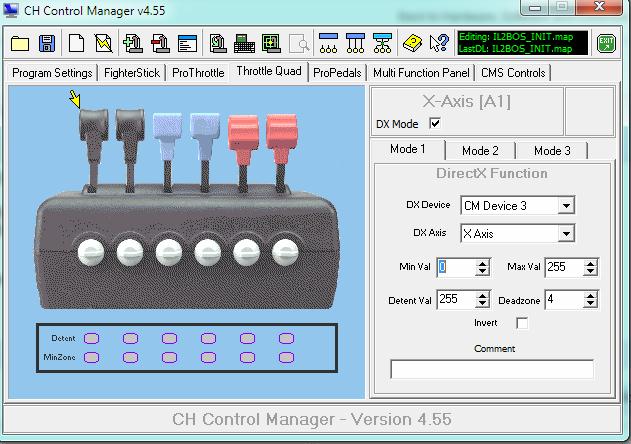631x444 pixels.
Task: Click into the Comment text box
Action: (492, 369)
